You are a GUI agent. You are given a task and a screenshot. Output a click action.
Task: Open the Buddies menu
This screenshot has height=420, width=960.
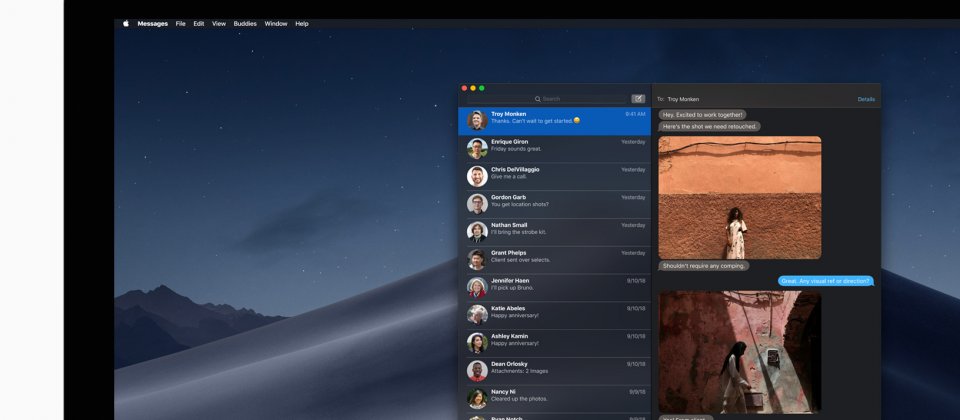coord(245,24)
